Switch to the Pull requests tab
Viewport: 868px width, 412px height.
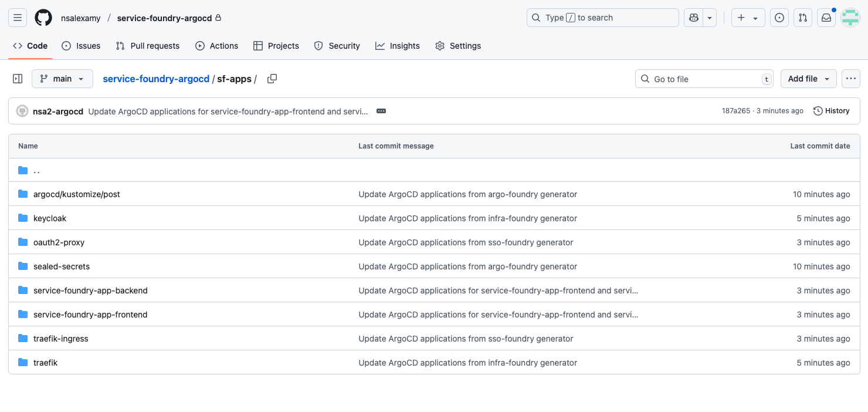148,46
